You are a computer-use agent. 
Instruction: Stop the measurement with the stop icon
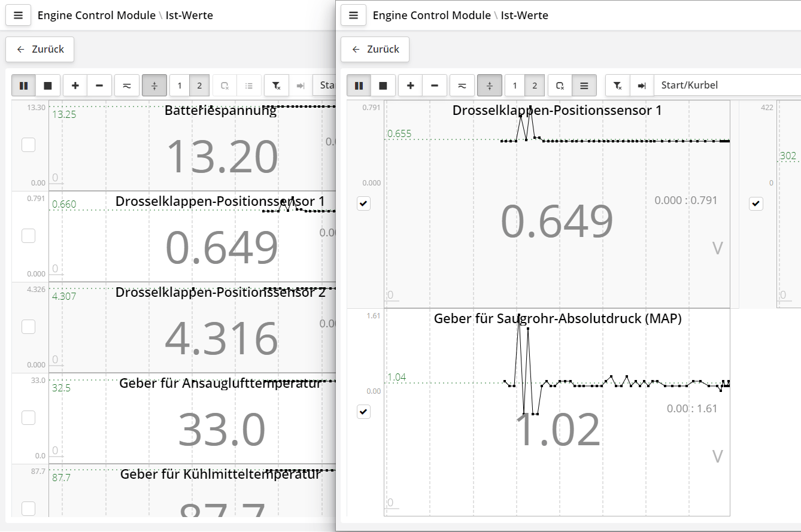(383, 85)
